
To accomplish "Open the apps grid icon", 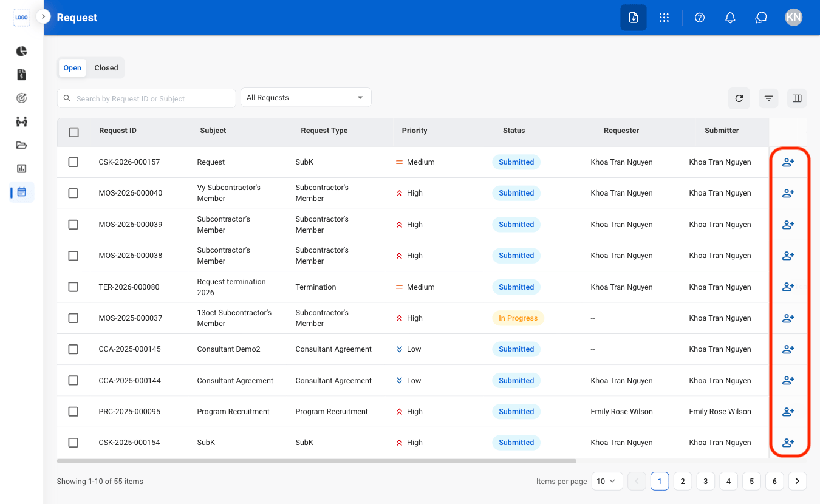I will coord(665,18).
